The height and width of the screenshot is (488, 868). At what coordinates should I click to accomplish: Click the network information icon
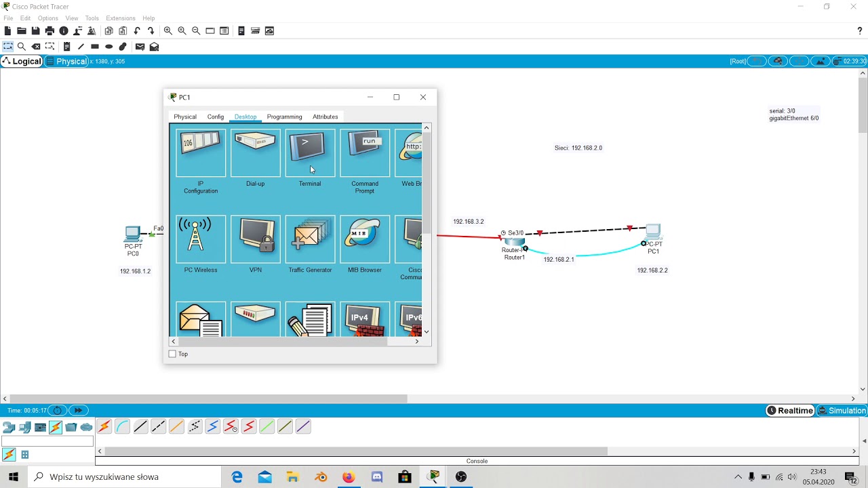[64, 30]
